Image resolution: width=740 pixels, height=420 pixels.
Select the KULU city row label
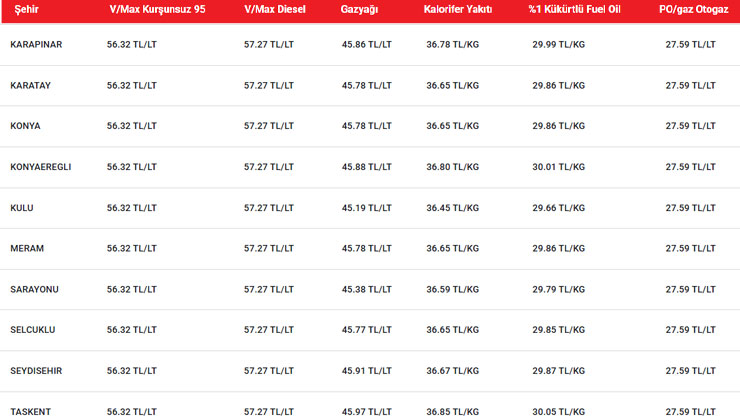point(22,208)
